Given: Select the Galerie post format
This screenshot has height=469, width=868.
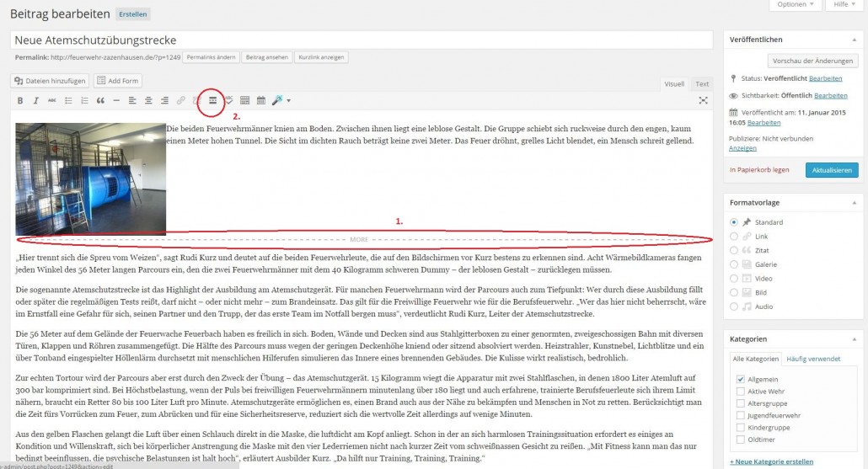Looking at the screenshot, I should (x=736, y=264).
